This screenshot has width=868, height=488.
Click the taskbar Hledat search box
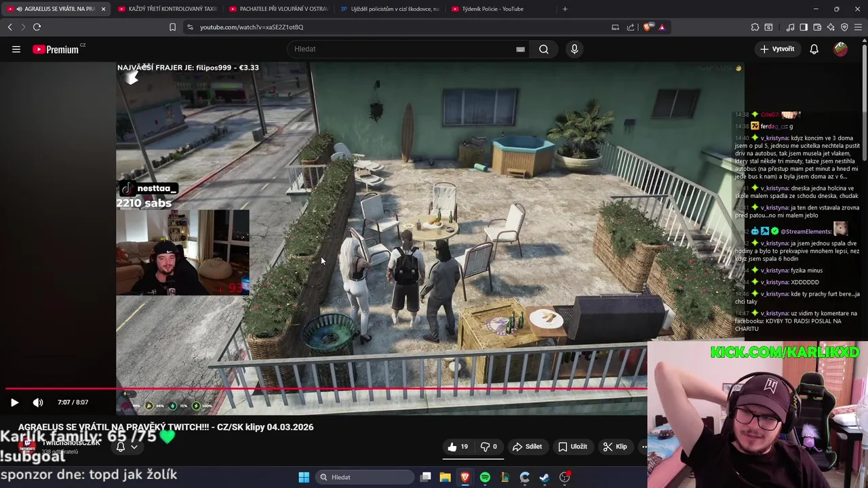(x=366, y=477)
